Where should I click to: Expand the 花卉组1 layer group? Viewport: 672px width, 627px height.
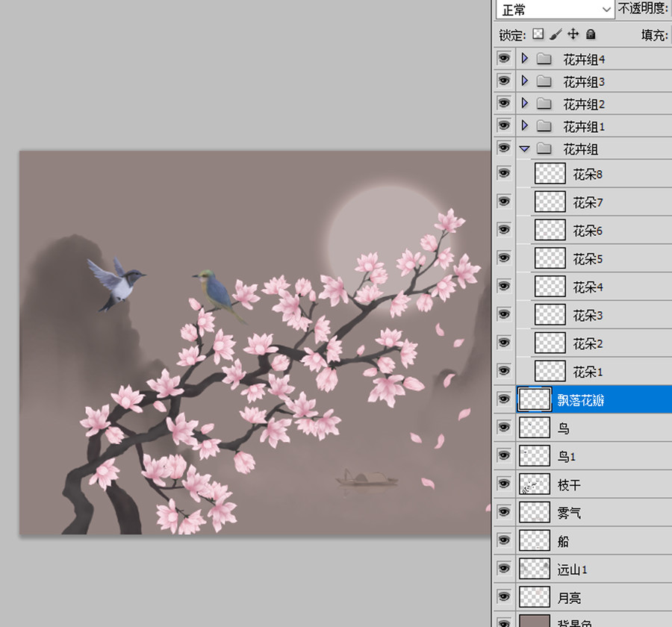point(525,125)
